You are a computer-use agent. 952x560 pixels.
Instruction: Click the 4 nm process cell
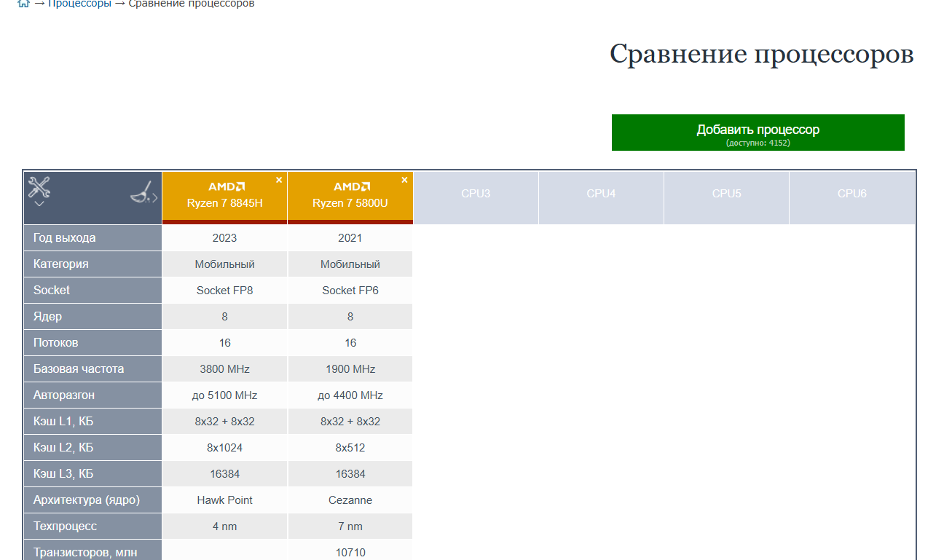click(x=225, y=527)
